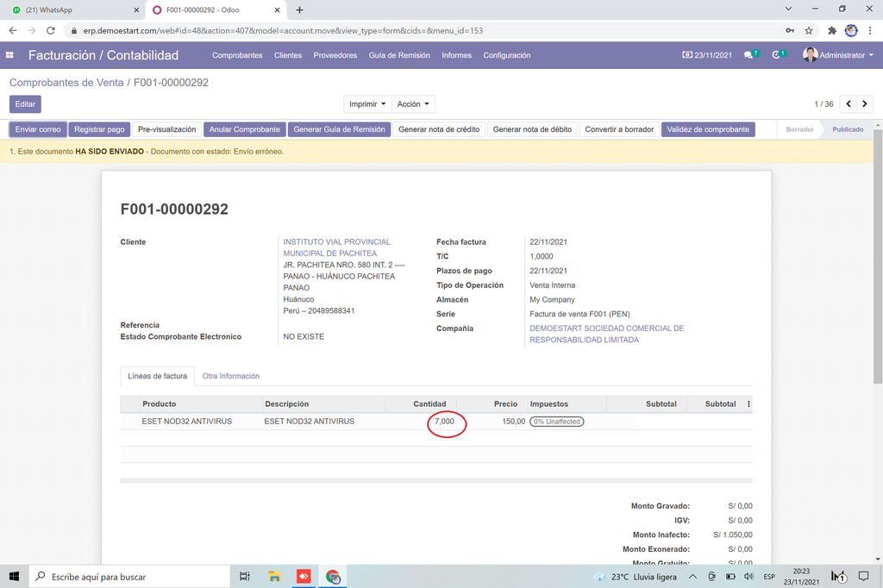Reload the browser page

51,30
